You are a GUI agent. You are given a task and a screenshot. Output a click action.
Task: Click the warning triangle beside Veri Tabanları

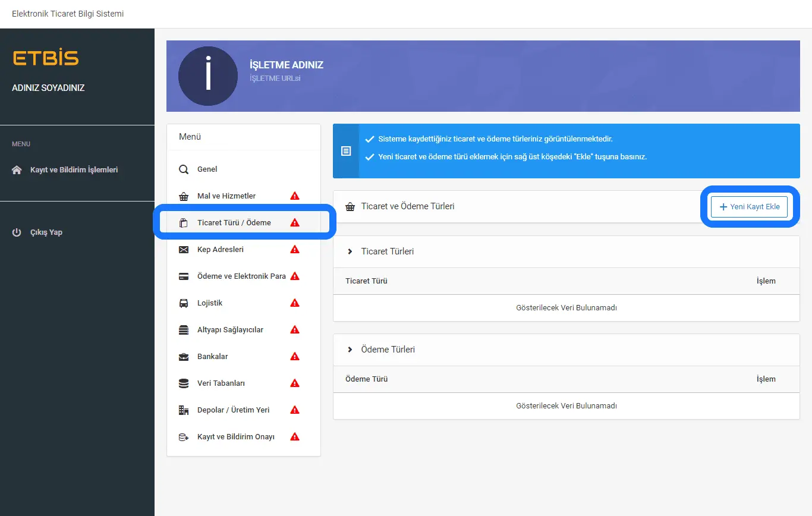pos(294,383)
